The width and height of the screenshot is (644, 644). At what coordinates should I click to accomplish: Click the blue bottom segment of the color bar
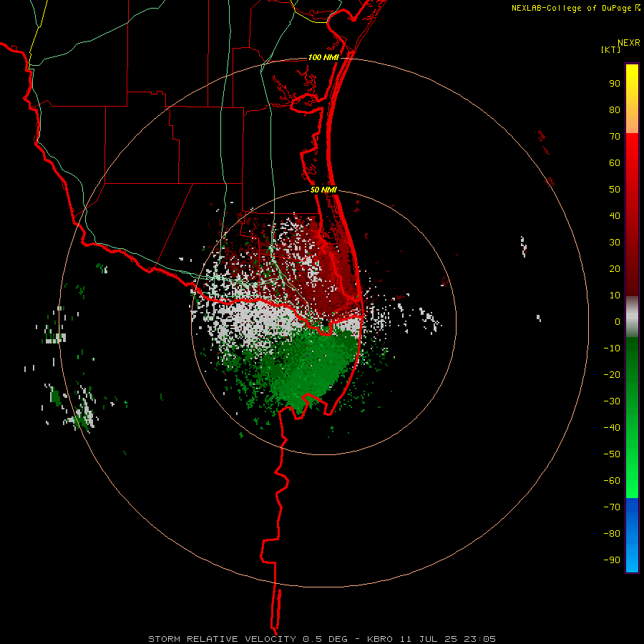pos(632,535)
